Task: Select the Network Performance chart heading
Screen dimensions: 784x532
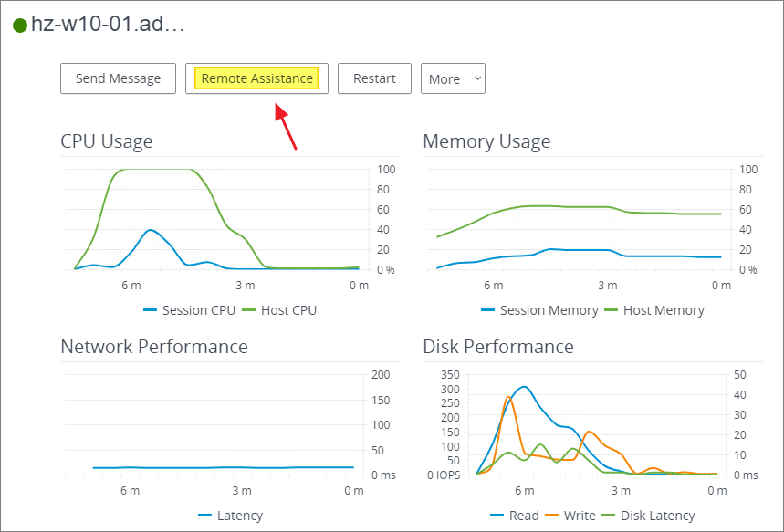Action: tap(154, 347)
